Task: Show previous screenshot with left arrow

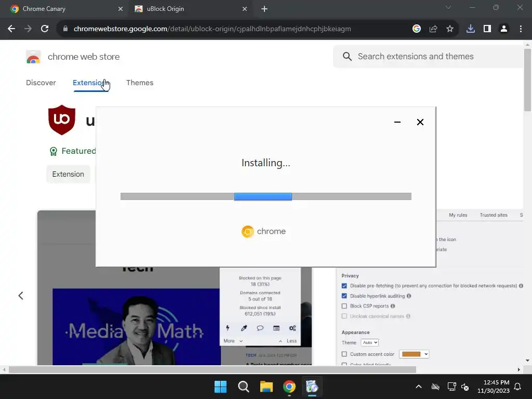Action: 21,296
